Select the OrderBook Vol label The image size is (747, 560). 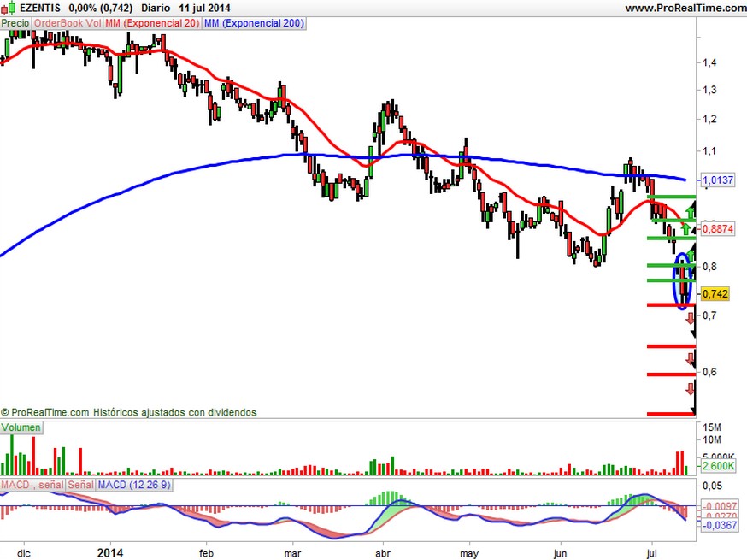pyautogui.click(x=68, y=23)
